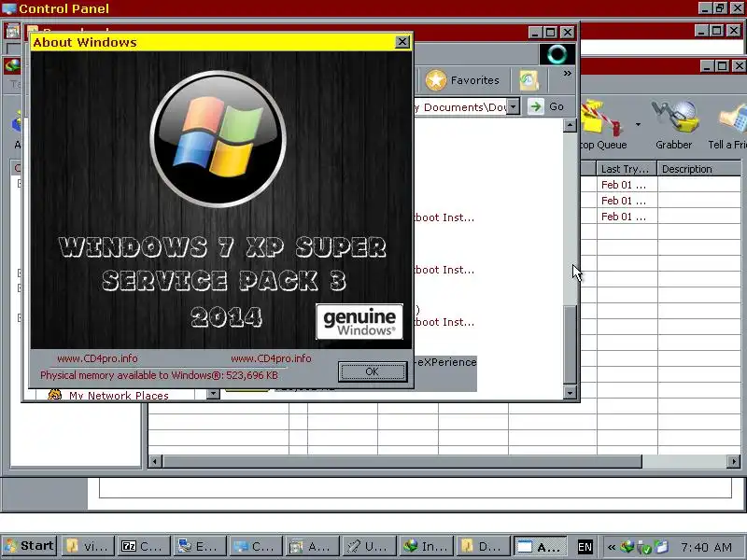Click the Documents address path field
The height and width of the screenshot is (560, 747).
pyautogui.click(x=460, y=106)
